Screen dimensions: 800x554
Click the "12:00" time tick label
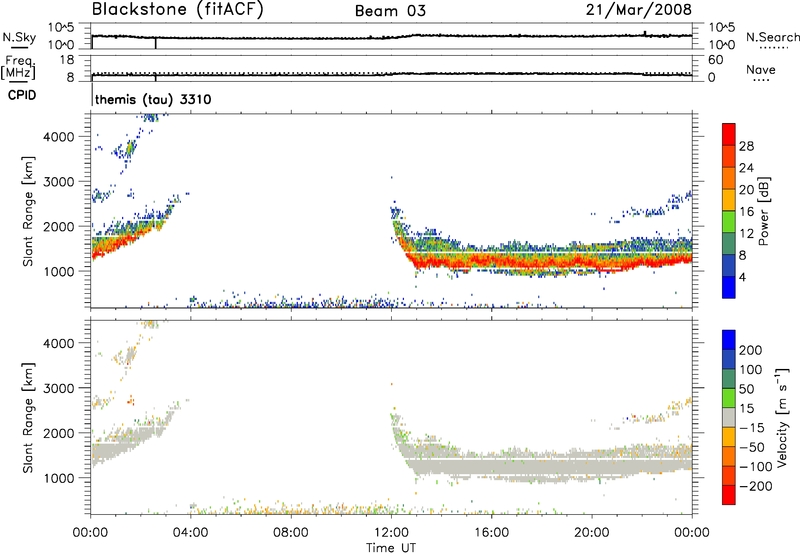pyautogui.click(x=391, y=533)
